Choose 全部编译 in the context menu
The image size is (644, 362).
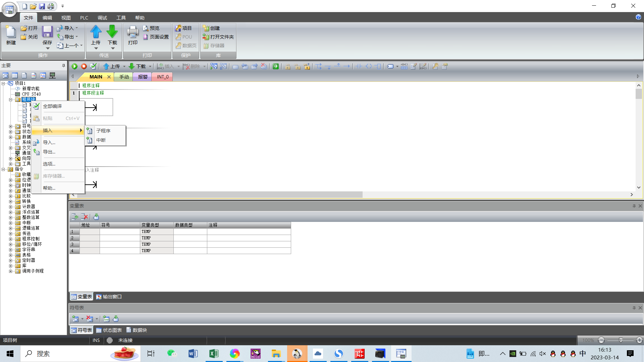[52, 106]
